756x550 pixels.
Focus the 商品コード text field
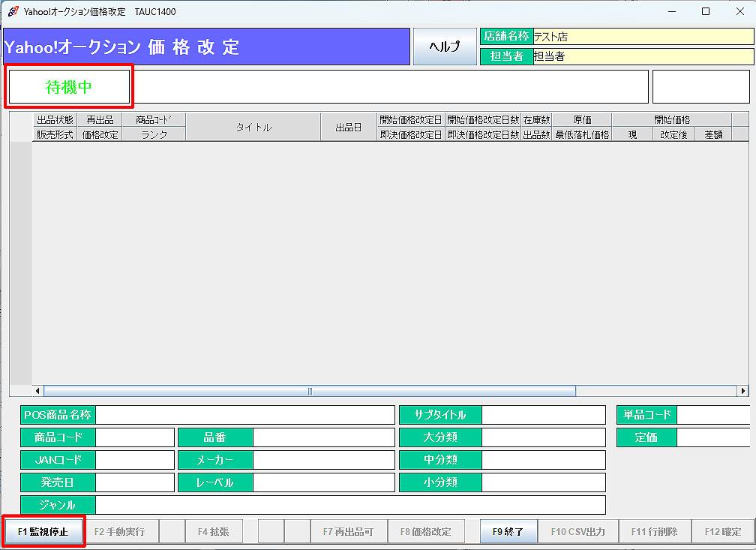134,437
